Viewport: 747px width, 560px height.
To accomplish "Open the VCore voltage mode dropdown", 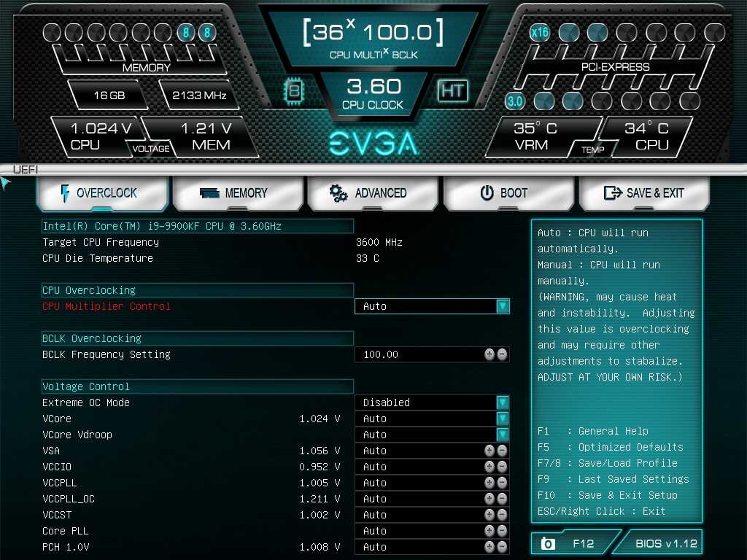I will coord(502,419).
